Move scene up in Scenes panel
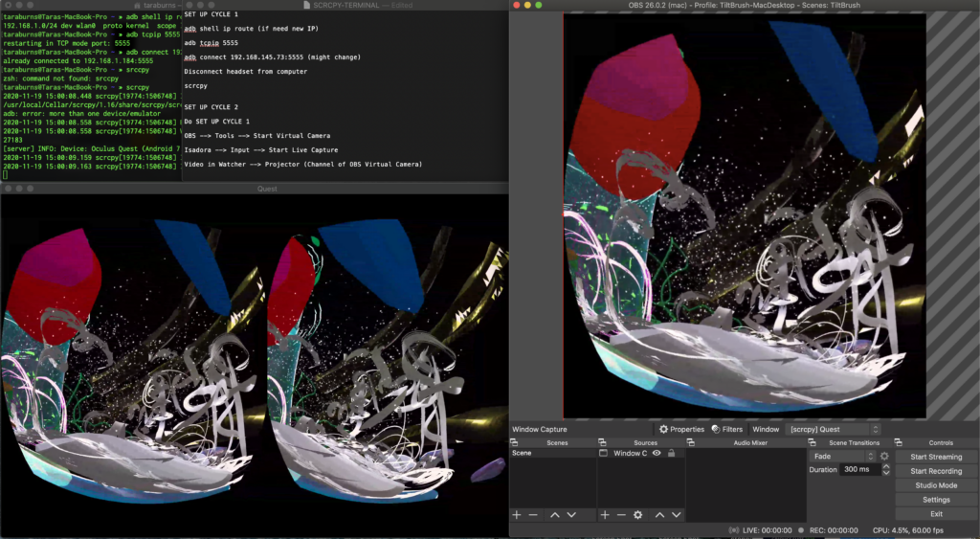The height and width of the screenshot is (539, 980). pos(555,515)
